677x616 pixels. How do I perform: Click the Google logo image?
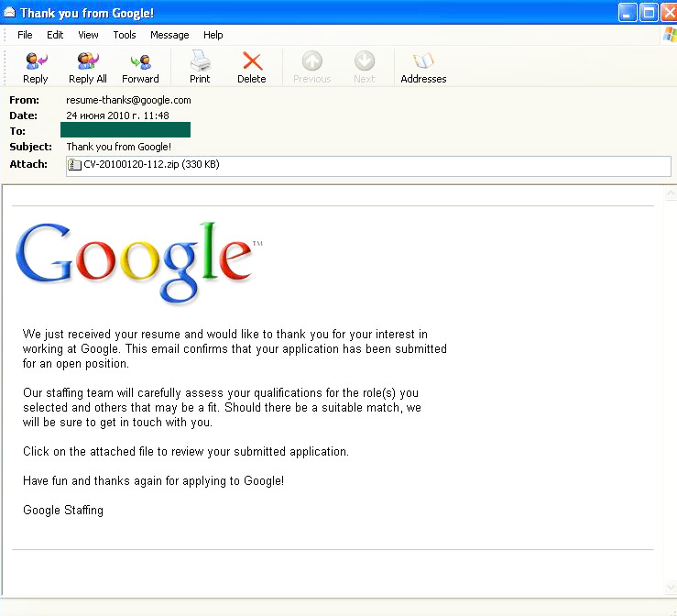[x=138, y=263]
